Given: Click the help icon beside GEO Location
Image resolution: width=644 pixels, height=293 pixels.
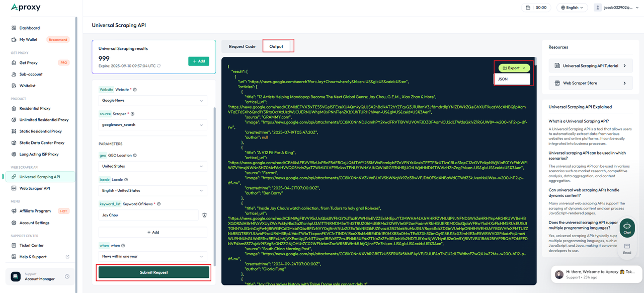Looking at the screenshot, I should coord(135,156).
